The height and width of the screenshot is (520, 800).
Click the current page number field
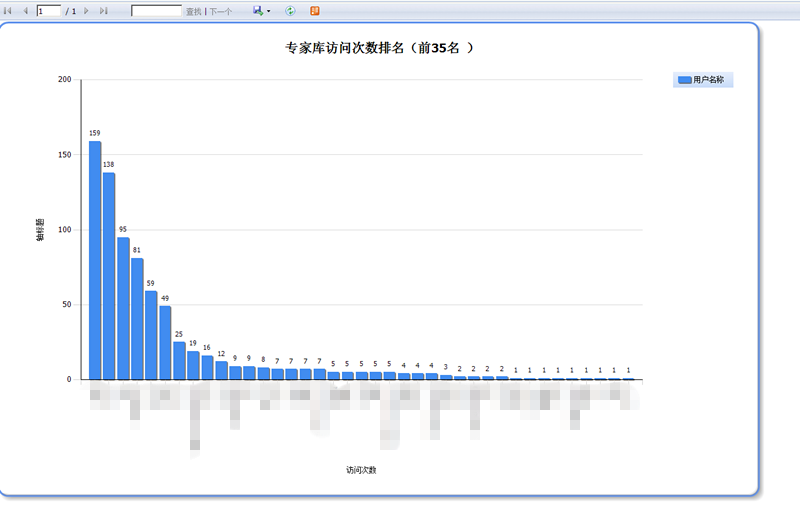click(x=48, y=11)
